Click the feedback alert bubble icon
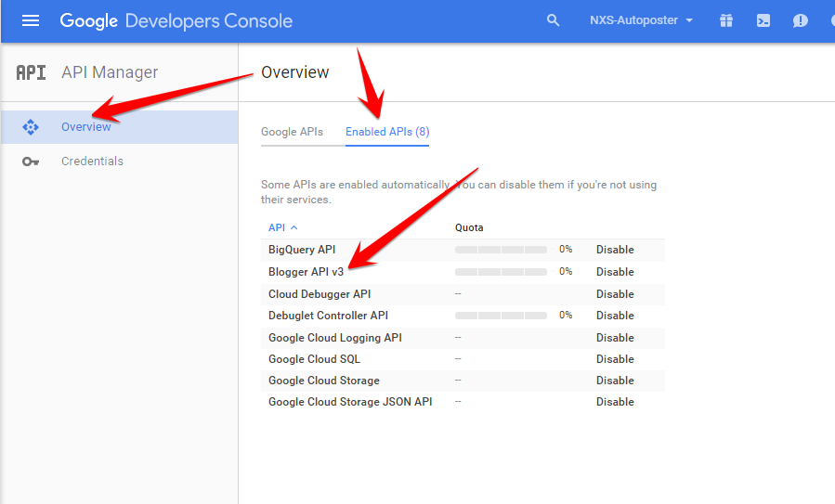 coord(800,20)
